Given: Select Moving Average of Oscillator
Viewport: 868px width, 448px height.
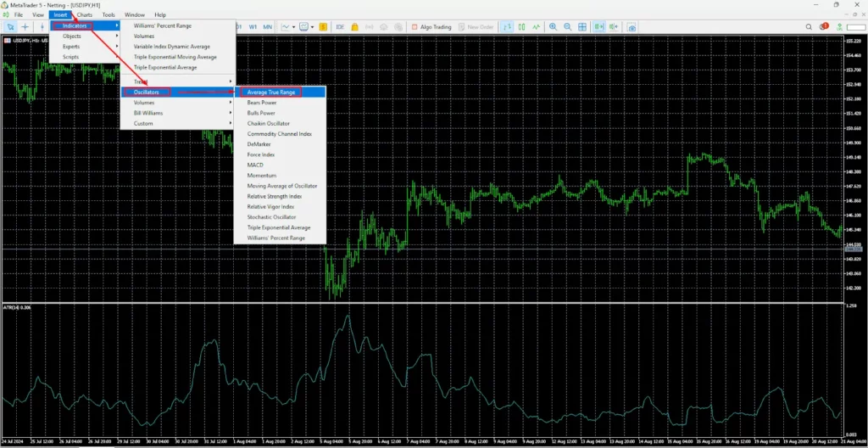Looking at the screenshot, I should pyautogui.click(x=280, y=187).
